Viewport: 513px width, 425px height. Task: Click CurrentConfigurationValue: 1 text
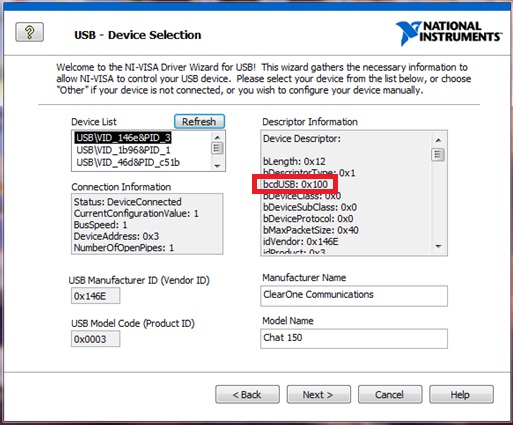[x=136, y=213]
